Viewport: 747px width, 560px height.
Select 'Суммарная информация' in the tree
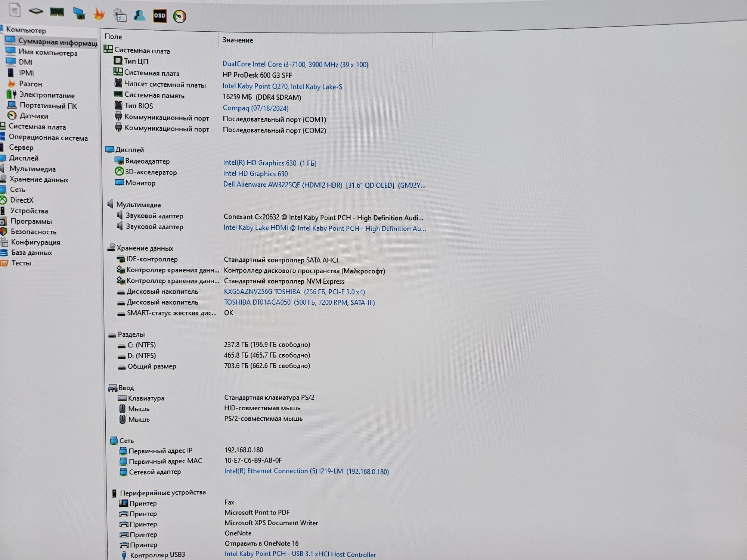point(58,42)
